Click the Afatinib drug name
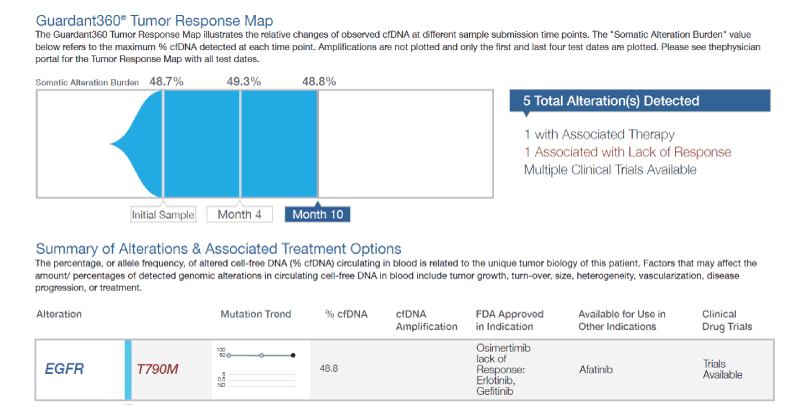This screenshot has height=414, width=800. click(x=596, y=369)
